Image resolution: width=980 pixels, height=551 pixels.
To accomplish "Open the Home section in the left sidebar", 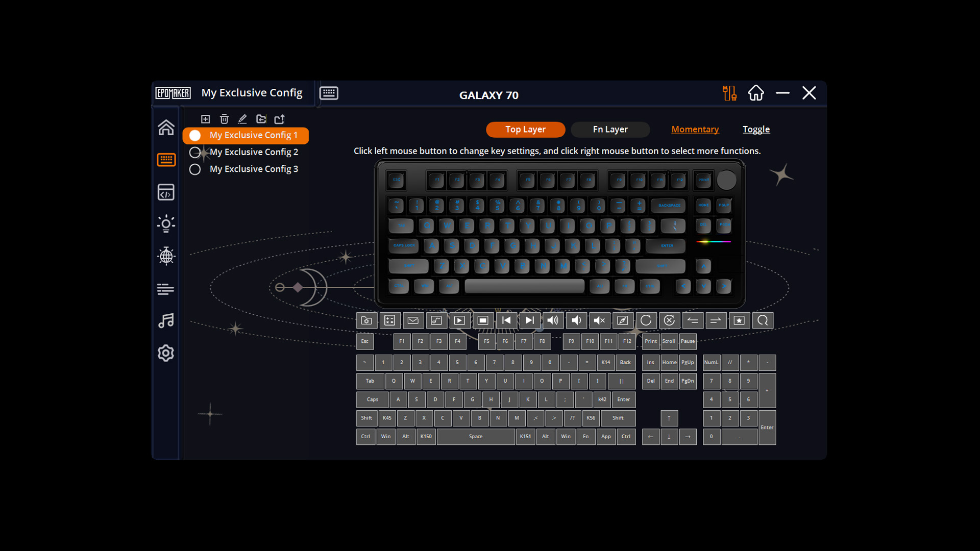I will (166, 127).
